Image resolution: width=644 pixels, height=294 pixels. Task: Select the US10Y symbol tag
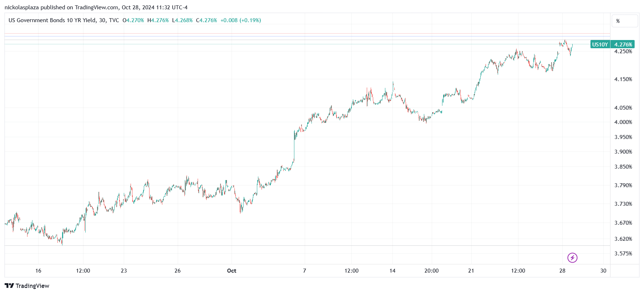click(x=600, y=45)
